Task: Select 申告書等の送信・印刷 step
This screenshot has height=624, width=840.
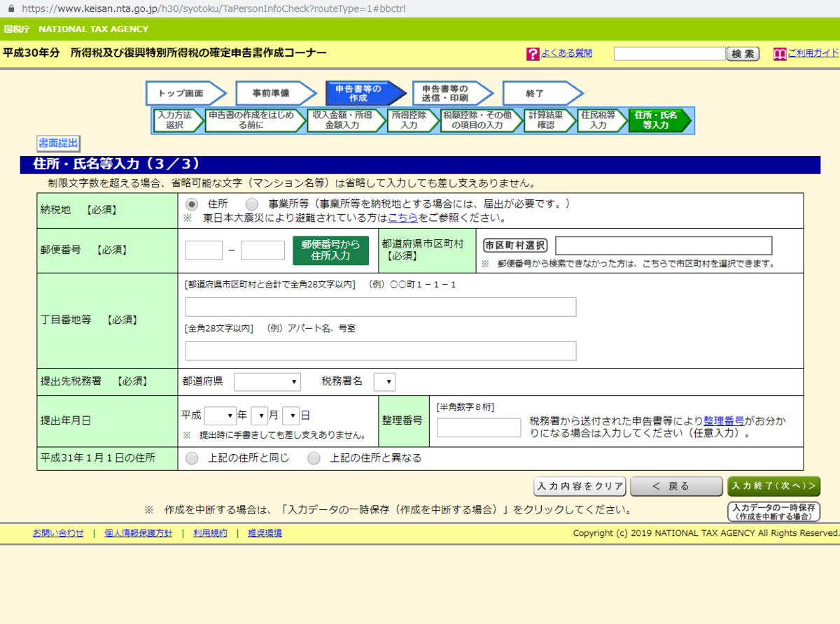Action: tap(453, 93)
